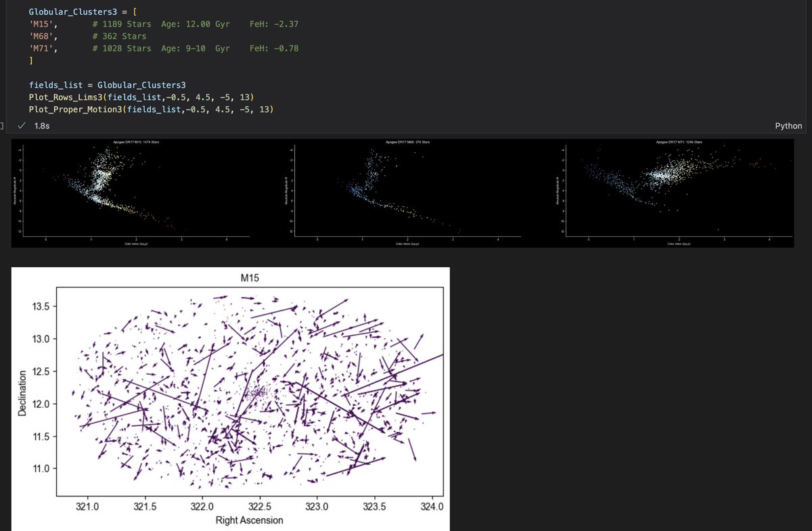Screen dimensions: 812x531
Task: Click the Apogee DR17 M68 color-magnitude plot
Action: 408,193
